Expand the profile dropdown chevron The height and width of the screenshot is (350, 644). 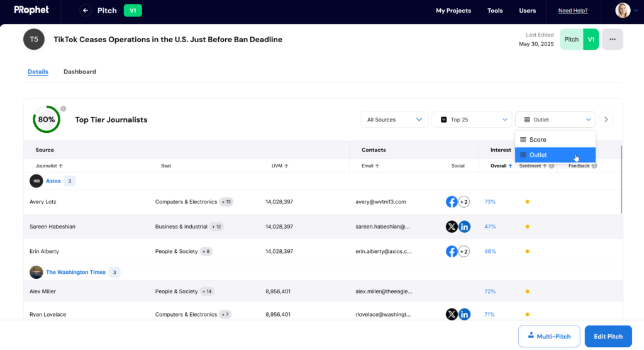point(636,11)
